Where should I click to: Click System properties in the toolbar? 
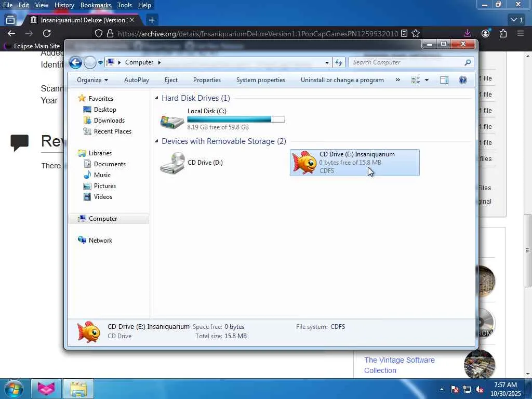(x=261, y=80)
